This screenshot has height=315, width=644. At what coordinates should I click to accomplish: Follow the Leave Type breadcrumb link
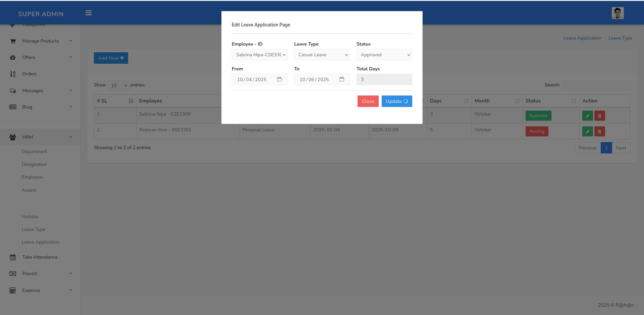pyautogui.click(x=620, y=38)
